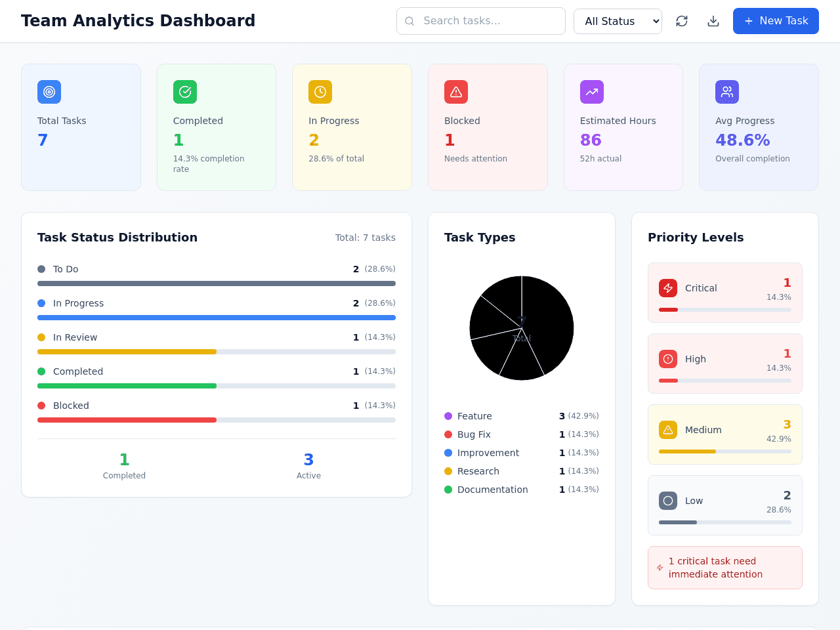Click the 'Needs attention' text on Blocked card
The height and width of the screenshot is (630, 840).
tap(476, 159)
